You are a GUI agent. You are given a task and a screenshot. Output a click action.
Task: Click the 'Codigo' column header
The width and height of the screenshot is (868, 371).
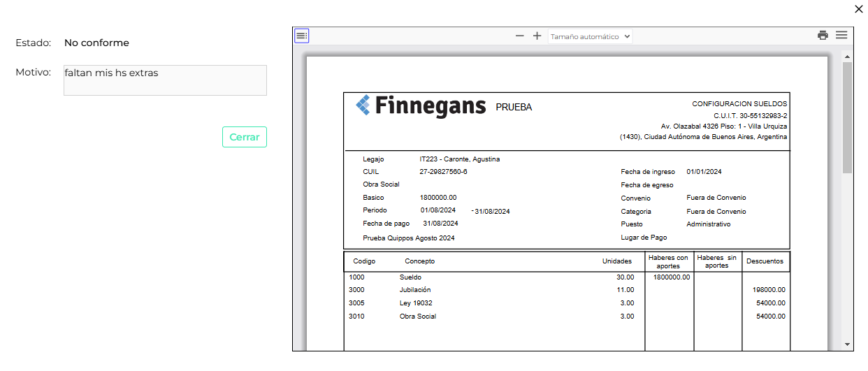[364, 261]
